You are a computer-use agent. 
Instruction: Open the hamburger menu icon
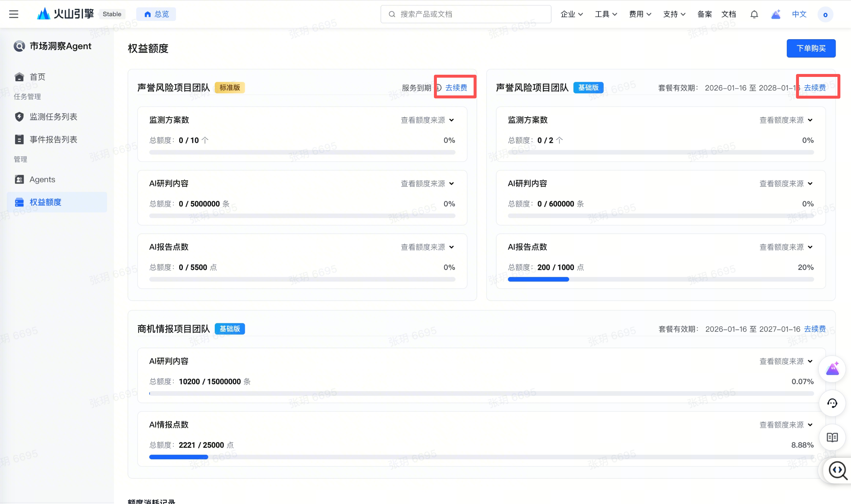(14, 14)
